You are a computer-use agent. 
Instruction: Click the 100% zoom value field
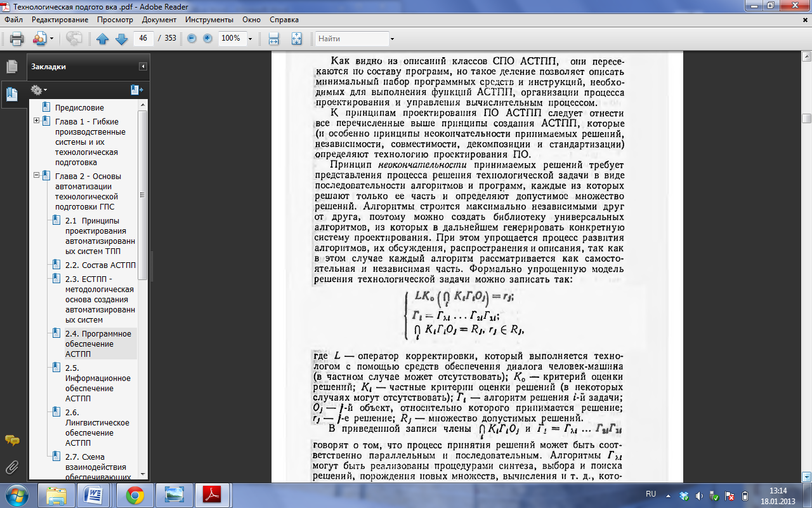point(232,38)
